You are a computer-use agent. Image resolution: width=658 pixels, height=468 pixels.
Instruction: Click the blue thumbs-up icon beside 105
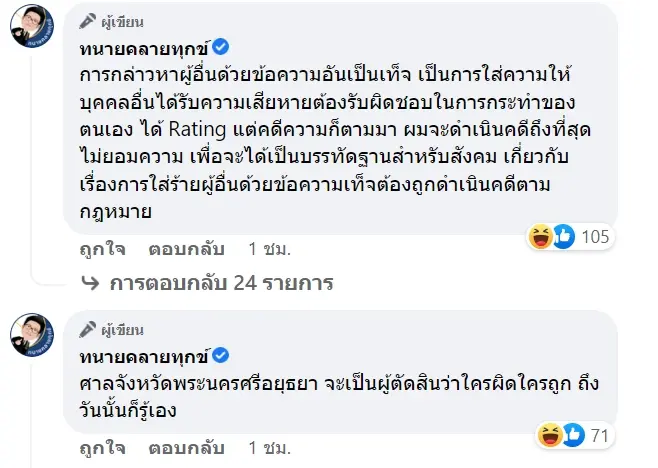click(x=562, y=236)
